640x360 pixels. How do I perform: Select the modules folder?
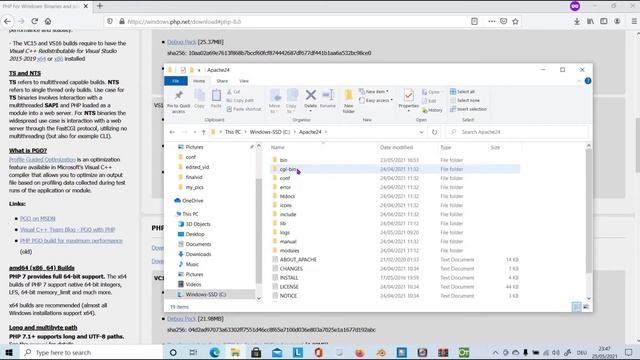pos(289,250)
